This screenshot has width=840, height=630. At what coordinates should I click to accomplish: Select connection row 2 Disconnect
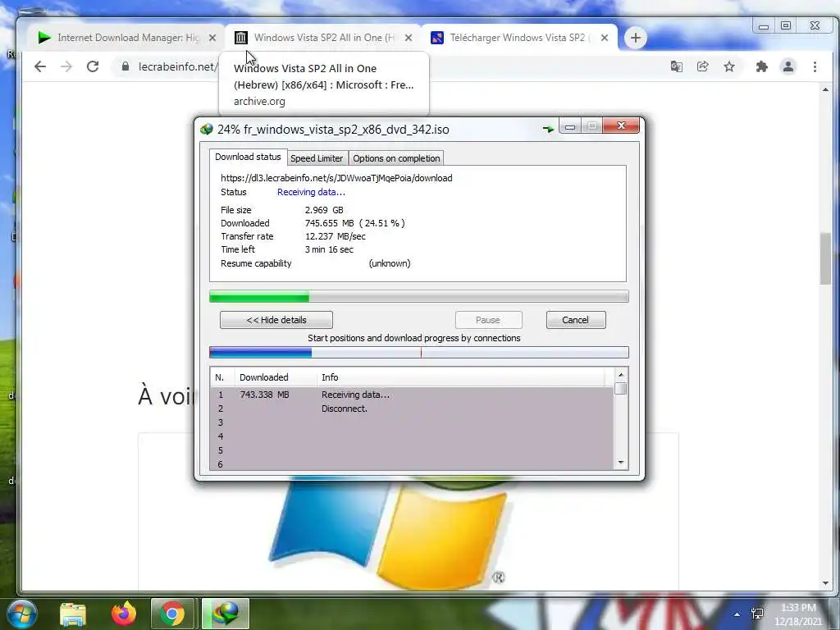412,409
